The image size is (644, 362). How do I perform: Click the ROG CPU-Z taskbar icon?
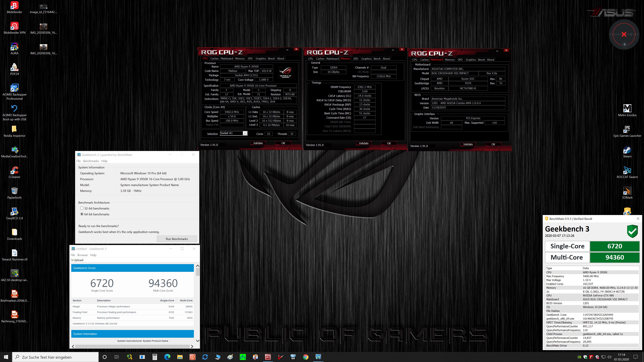[268, 357]
